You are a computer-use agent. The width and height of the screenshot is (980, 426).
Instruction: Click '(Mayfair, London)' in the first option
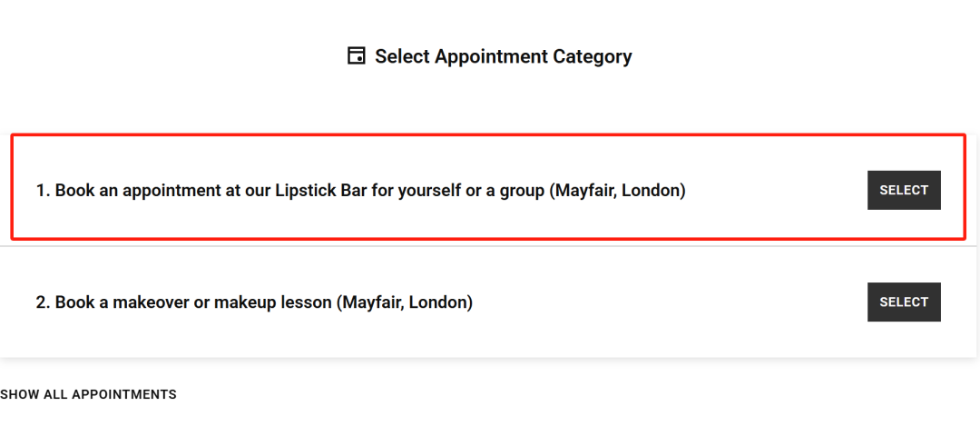618,190
